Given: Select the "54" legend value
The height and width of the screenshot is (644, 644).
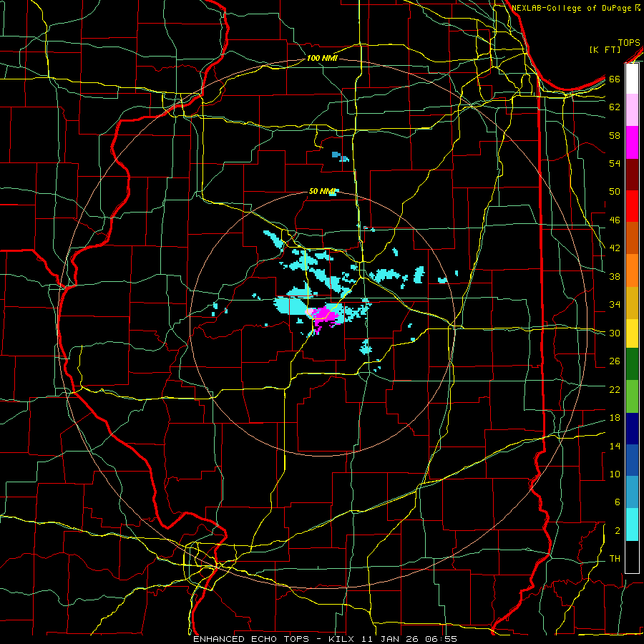Looking at the screenshot, I should [615, 163].
